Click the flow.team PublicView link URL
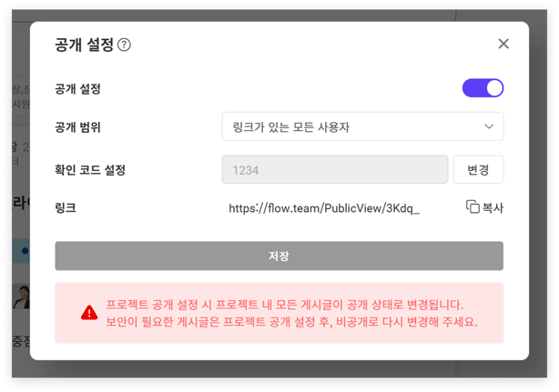Screen dimensions: 559x392 [324, 208]
